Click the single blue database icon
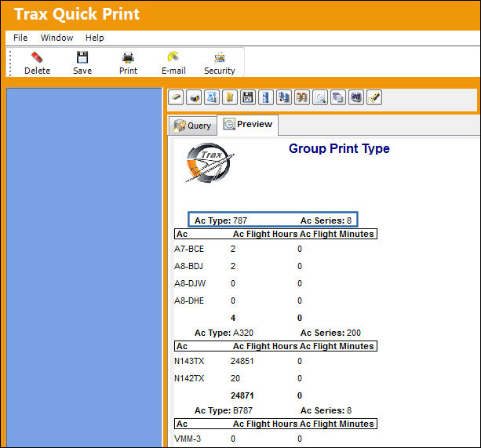Viewport: 481px width, 448px height. (266, 97)
